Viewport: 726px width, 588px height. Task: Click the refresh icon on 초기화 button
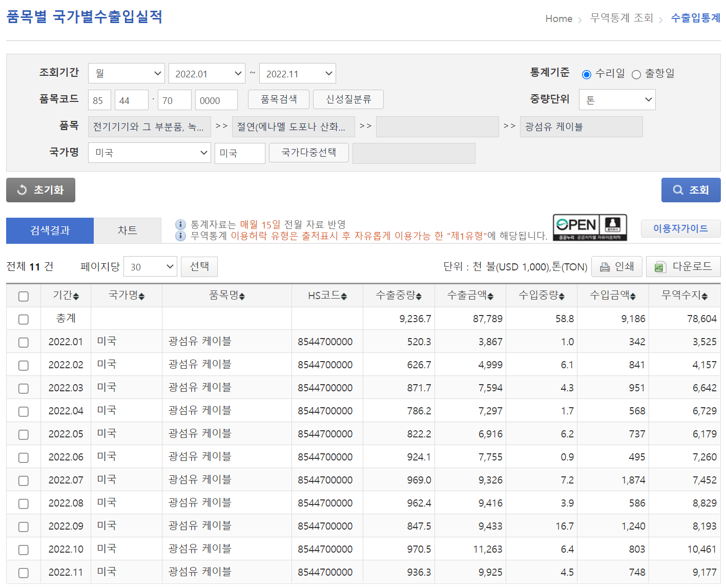pos(22,190)
